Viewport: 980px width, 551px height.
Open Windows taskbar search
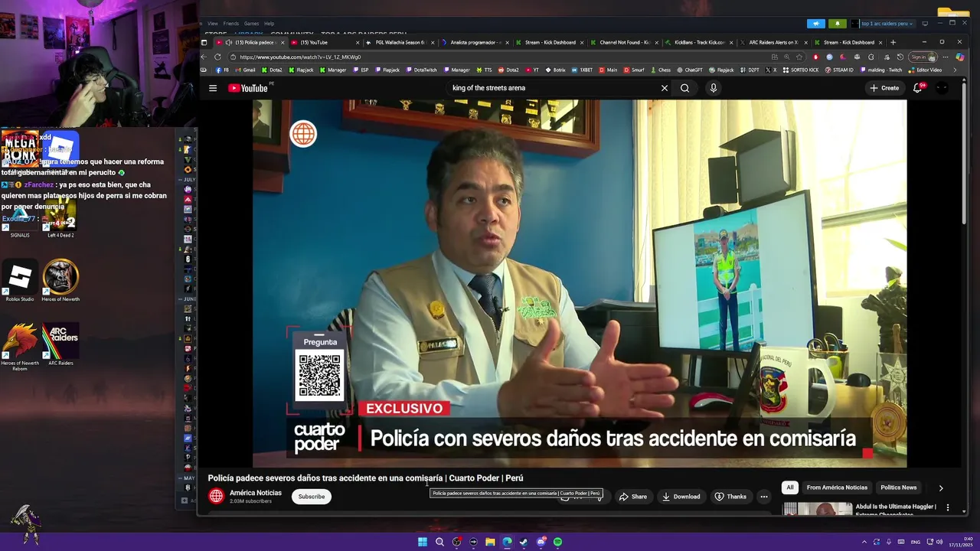click(x=439, y=542)
